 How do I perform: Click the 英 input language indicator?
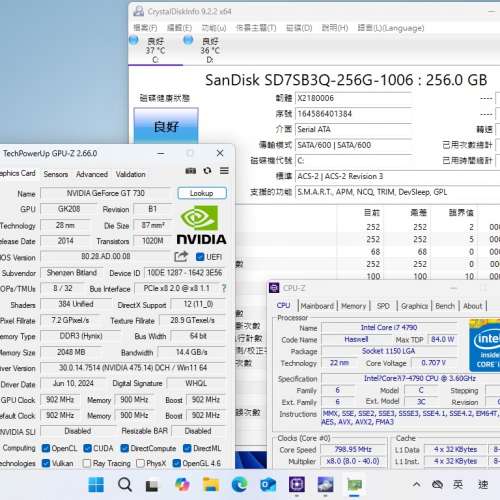point(458,484)
